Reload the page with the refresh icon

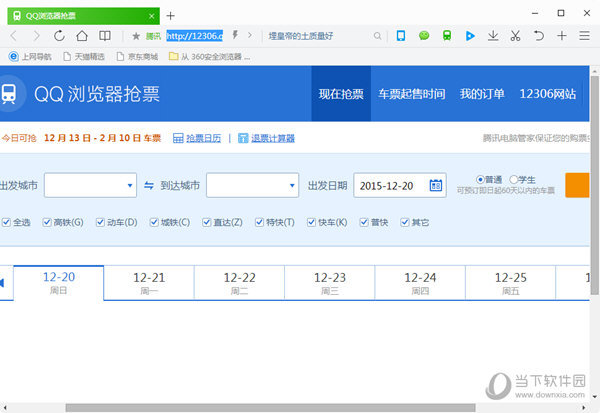tap(59, 36)
